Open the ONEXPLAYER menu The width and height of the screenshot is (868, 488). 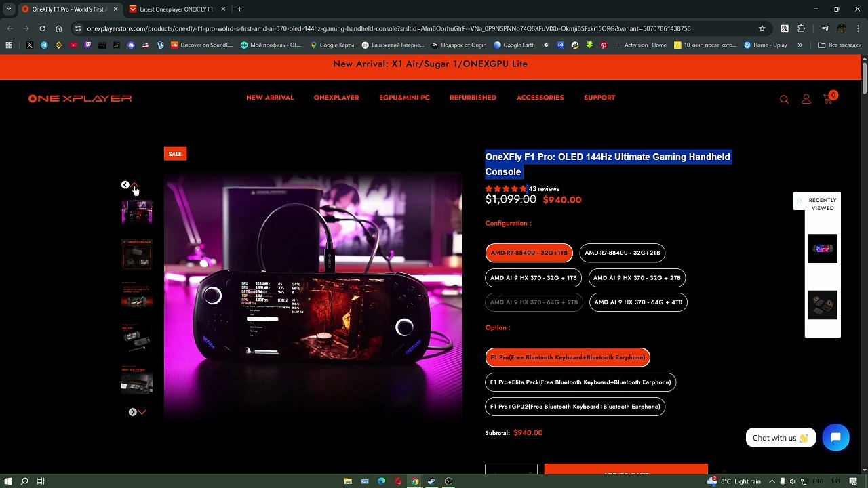[x=336, y=98]
